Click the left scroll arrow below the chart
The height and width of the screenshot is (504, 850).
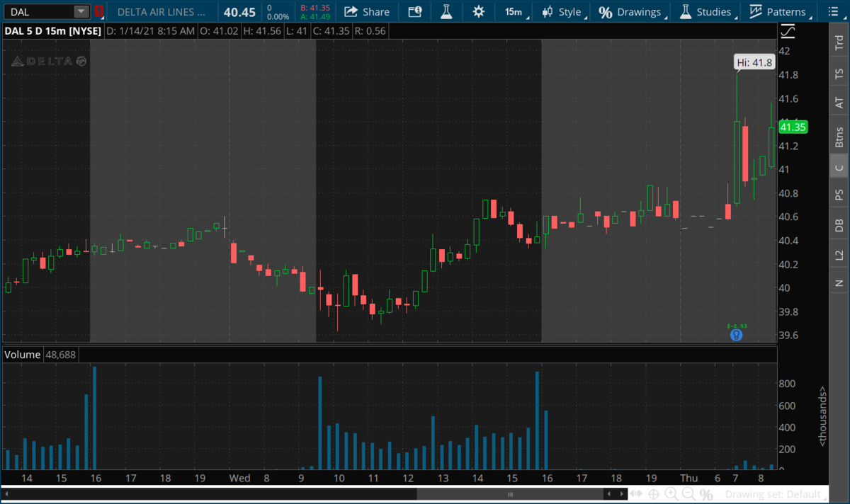coord(8,494)
